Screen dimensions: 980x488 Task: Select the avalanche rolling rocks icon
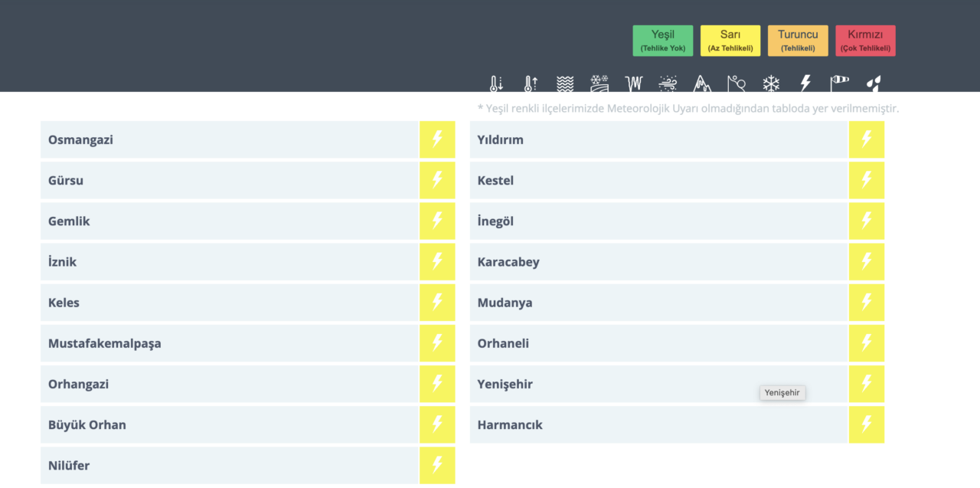(x=737, y=84)
